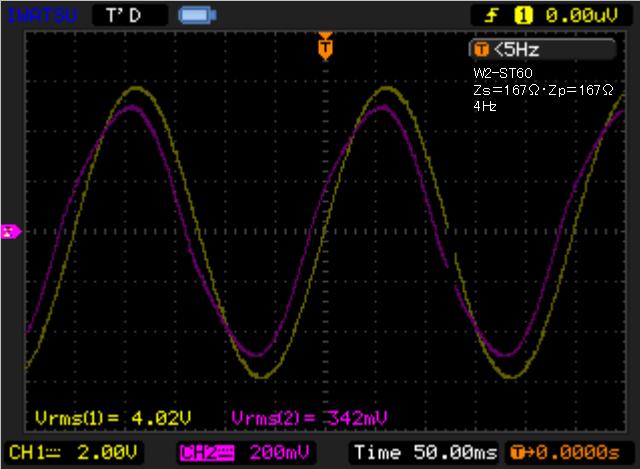The width and height of the screenshot is (640, 469).
Task: Click the T'D trigger status indicator
Action: pos(123,15)
